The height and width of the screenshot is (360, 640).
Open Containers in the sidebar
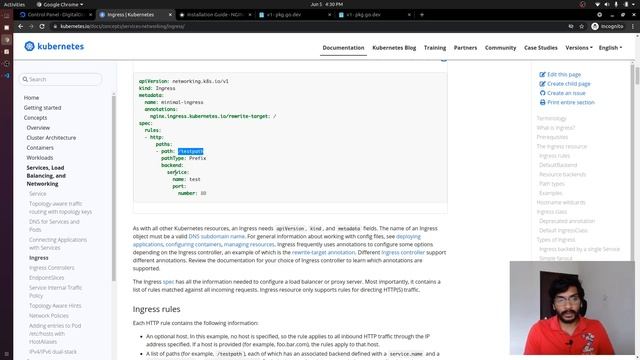[40, 148]
